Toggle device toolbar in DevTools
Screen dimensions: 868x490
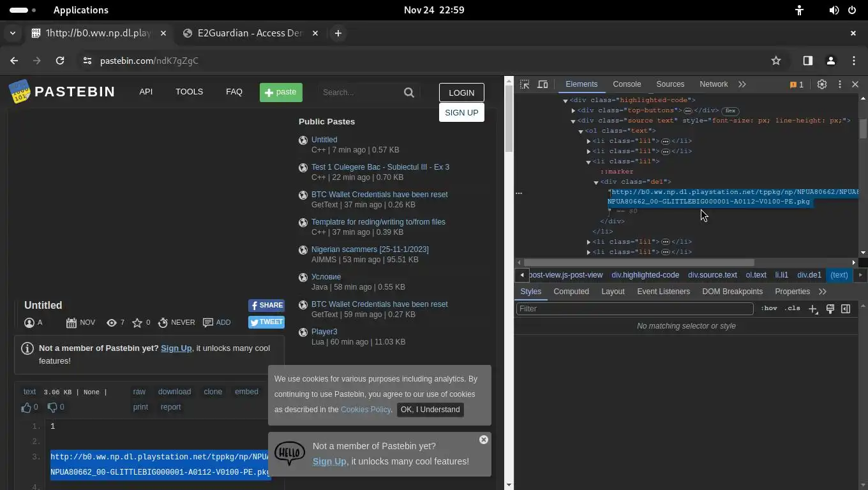(x=542, y=84)
